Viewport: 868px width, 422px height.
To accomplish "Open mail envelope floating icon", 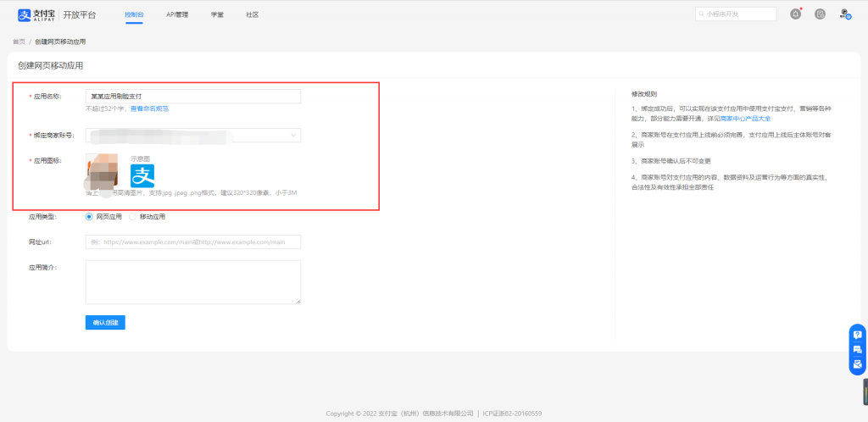I will (x=858, y=364).
